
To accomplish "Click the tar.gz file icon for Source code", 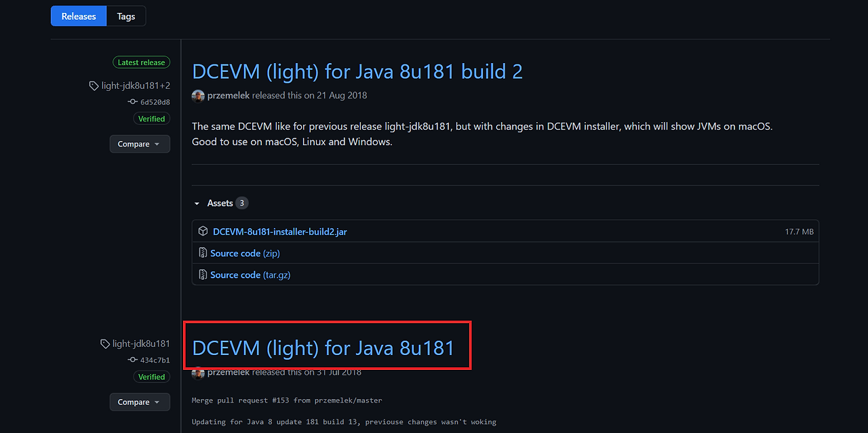I will (x=203, y=274).
